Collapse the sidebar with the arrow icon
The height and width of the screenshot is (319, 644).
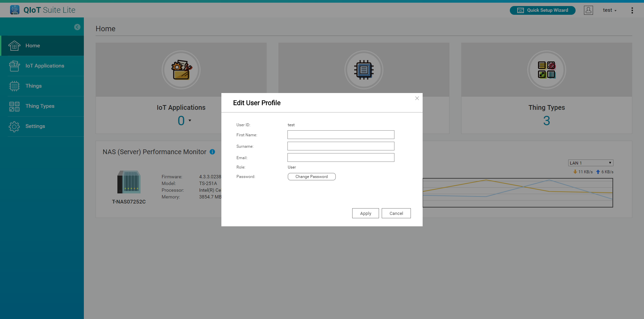pyautogui.click(x=77, y=27)
